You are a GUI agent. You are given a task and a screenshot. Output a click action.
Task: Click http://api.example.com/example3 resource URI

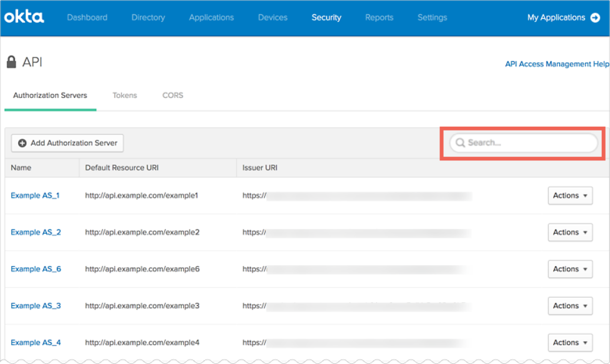tap(142, 306)
